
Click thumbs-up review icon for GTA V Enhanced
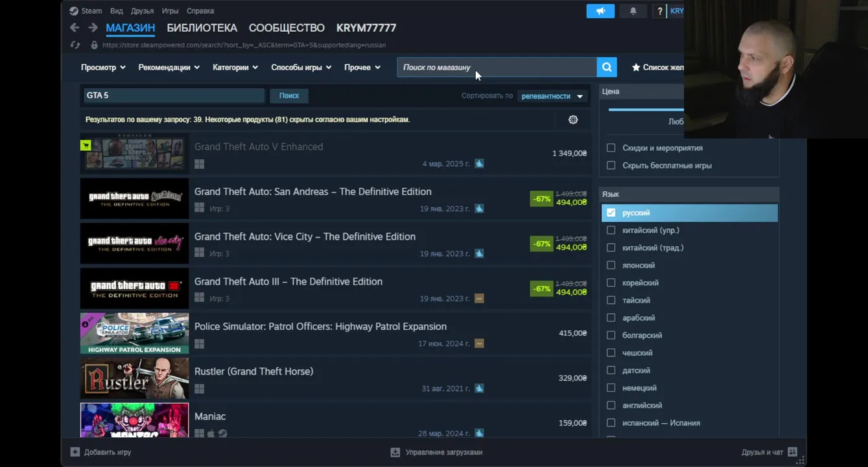(x=479, y=163)
